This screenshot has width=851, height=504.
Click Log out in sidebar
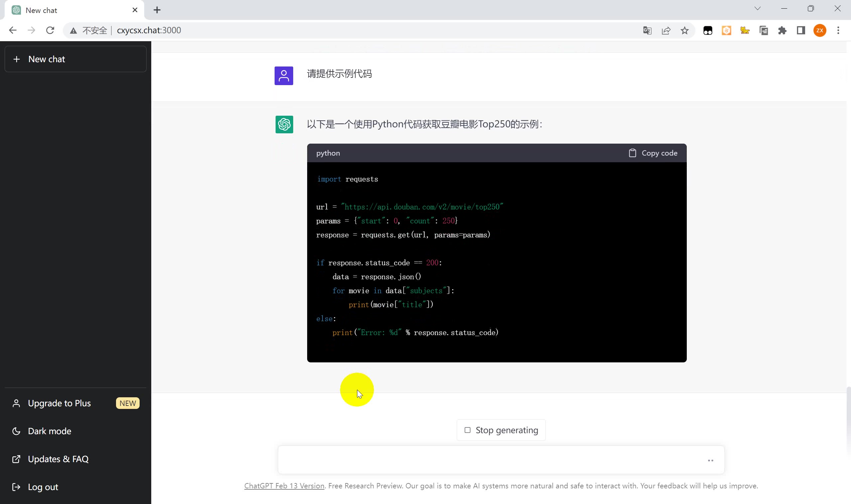(x=43, y=487)
